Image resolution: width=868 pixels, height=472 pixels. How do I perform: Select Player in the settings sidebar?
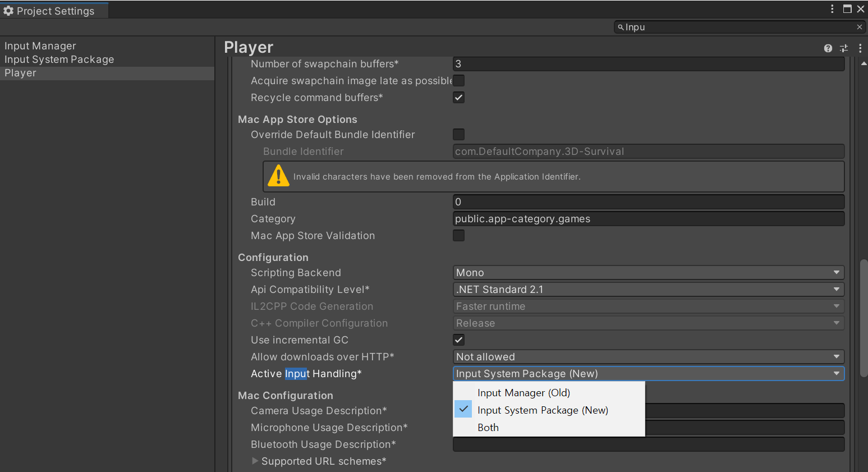[x=107, y=73]
